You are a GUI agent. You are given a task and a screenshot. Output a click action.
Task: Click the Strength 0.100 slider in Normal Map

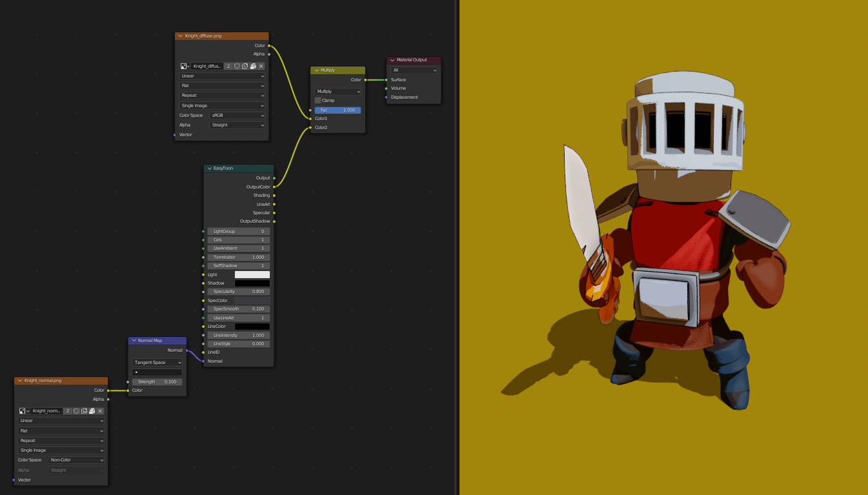[157, 382]
